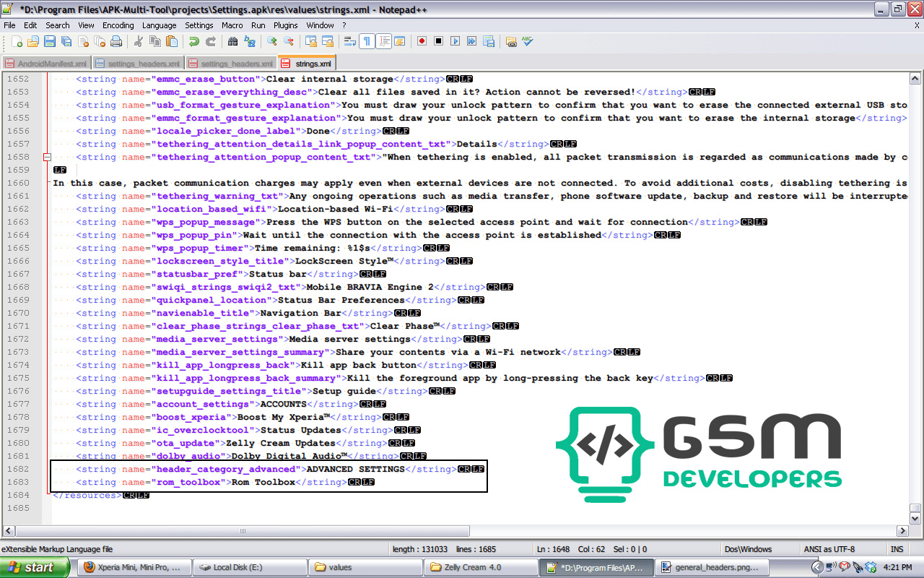The height and width of the screenshot is (578, 924).
Task: Click the toolbar icon left of spell-check
Action: pos(511,41)
